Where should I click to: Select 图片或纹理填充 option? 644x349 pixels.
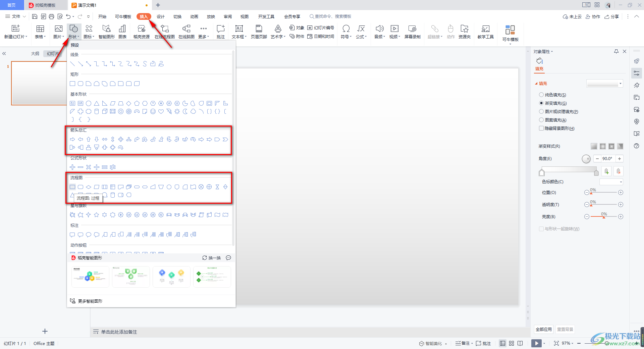(558, 112)
